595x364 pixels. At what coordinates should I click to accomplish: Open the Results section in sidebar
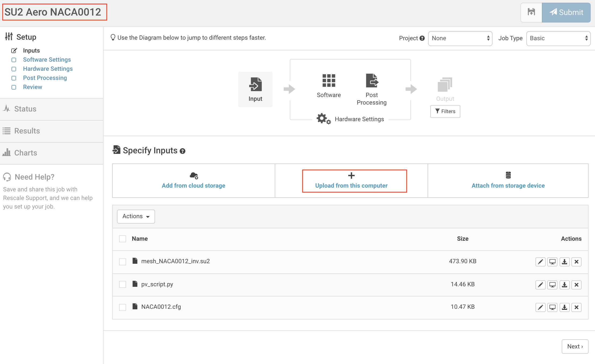coord(27,131)
